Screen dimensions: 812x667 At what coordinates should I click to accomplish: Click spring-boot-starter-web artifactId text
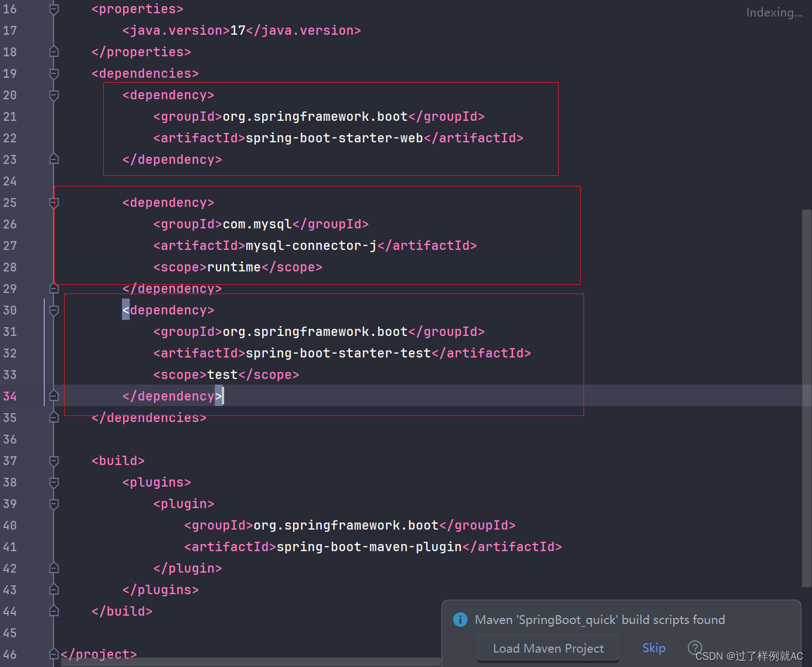[334, 138]
